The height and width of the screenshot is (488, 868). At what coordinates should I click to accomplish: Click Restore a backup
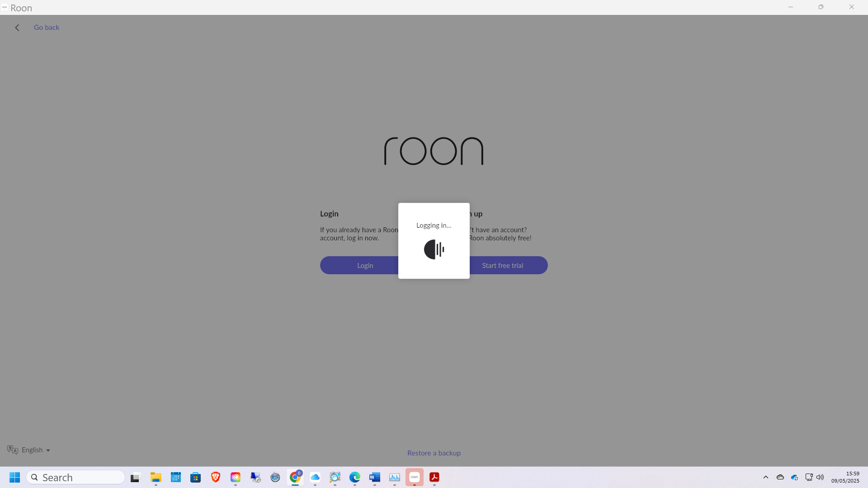tap(434, 453)
